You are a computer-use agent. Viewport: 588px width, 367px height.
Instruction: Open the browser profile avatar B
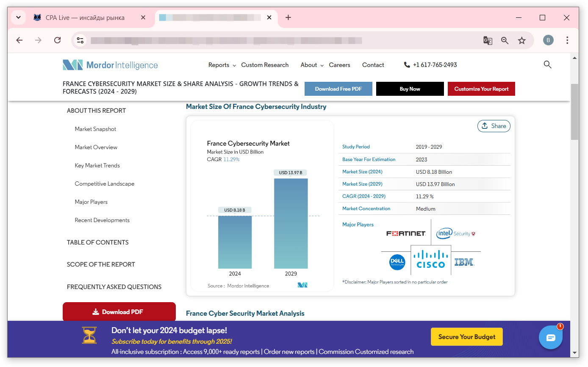tap(548, 40)
